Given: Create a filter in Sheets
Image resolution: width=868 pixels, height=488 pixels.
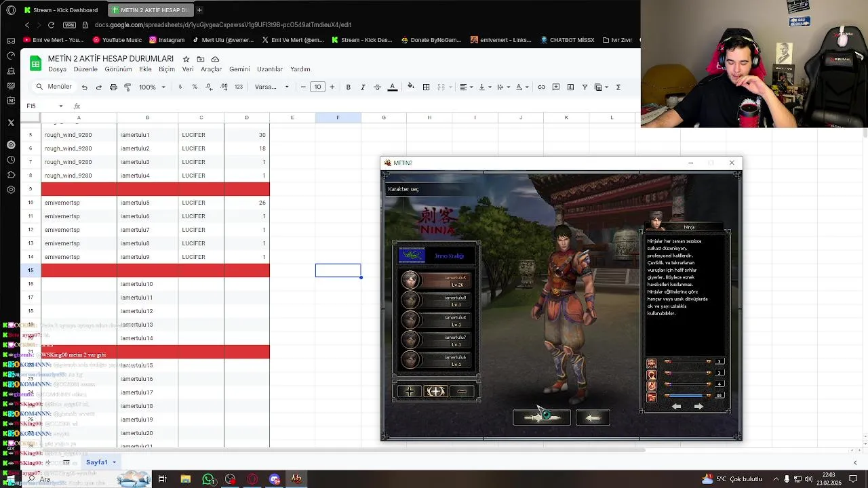Looking at the screenshot, I should 585,87.
